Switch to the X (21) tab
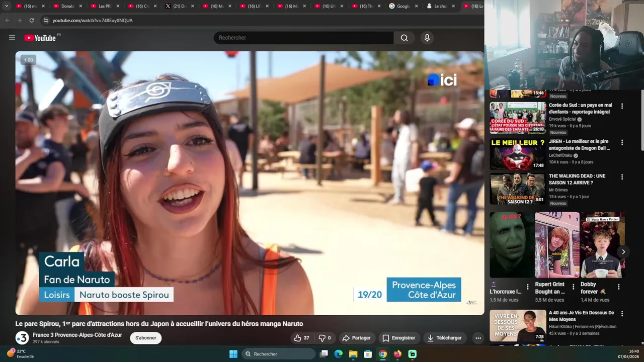Screen dimensions: 644x362 click(x=180, y=6)
